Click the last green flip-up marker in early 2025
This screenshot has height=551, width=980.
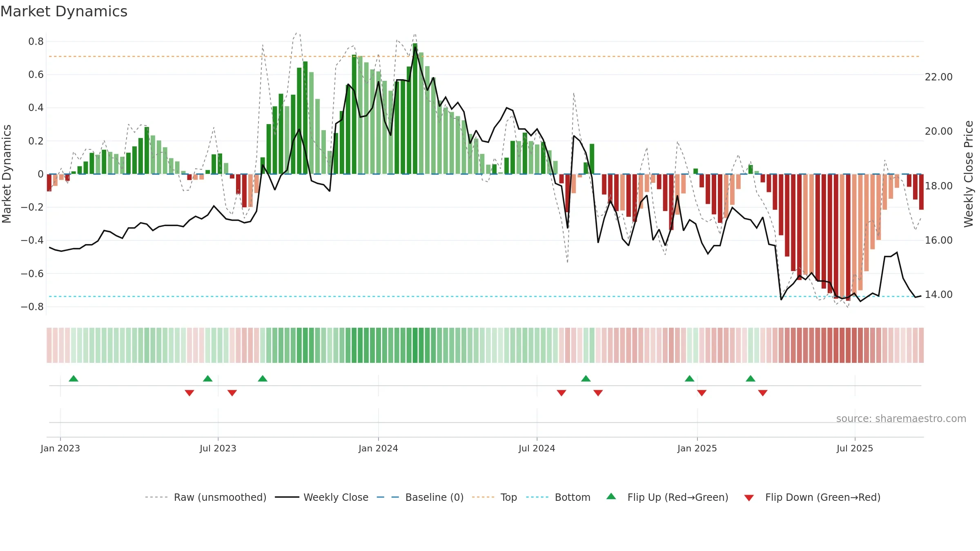tap(751, 378)
